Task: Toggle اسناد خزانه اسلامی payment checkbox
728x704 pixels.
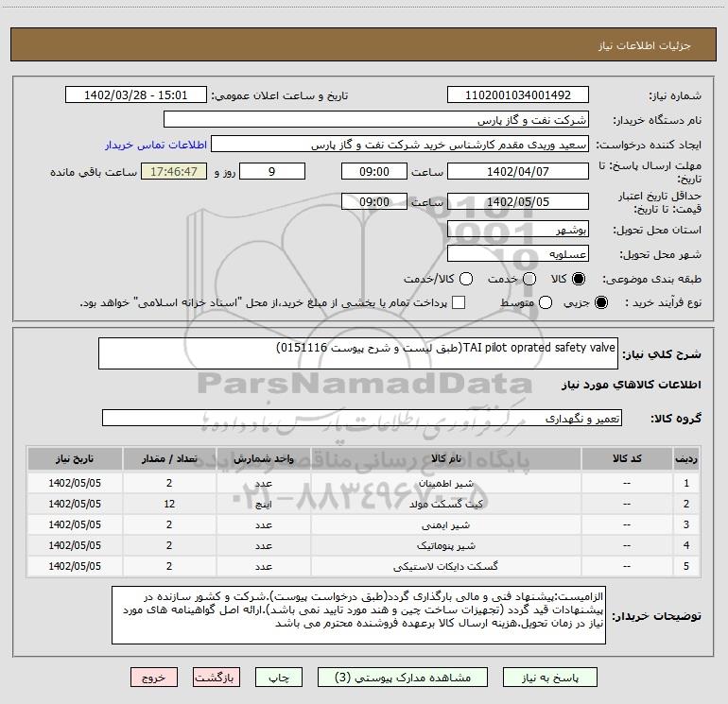Action: click(x=459, y=302)
